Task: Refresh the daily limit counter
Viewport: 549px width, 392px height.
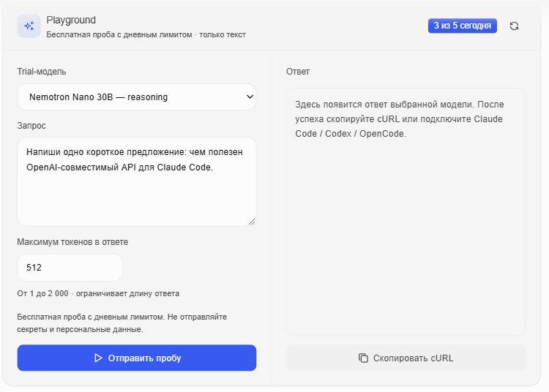Action: point(514,26)
